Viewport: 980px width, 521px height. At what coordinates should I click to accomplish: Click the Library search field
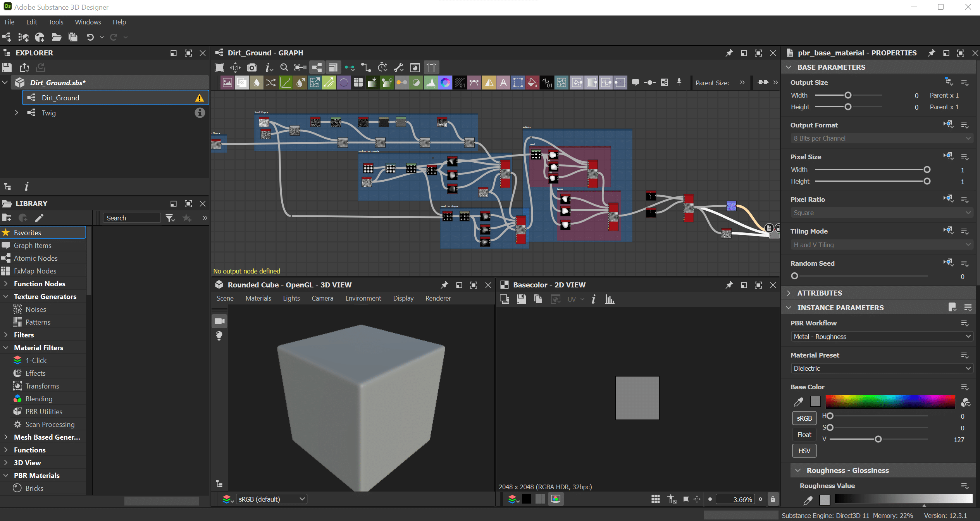pyautogui.click(x=132, y=218)
